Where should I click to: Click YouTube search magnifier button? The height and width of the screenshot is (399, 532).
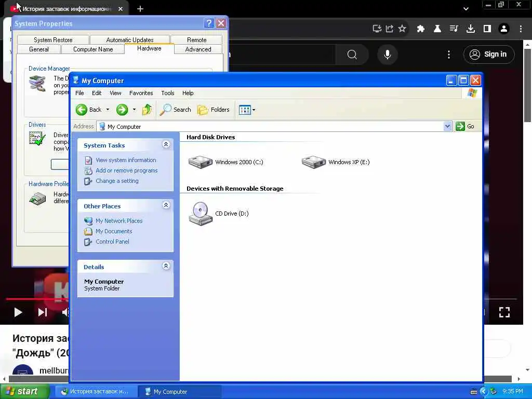(x=352, y=54)
